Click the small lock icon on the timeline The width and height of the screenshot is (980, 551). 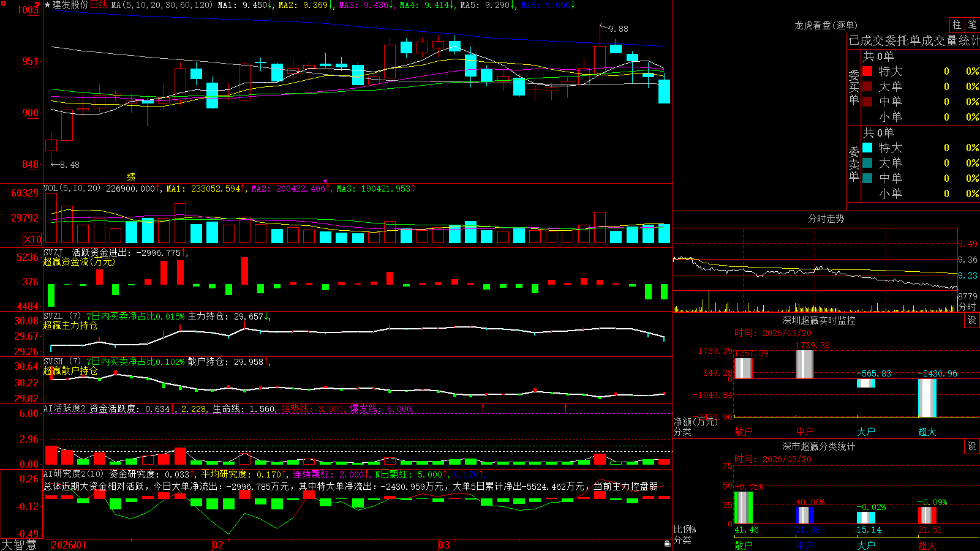point(668,544)
